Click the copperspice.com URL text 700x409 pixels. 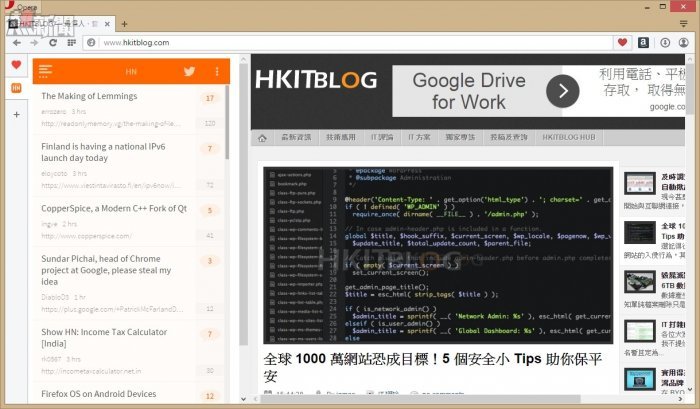87,236
